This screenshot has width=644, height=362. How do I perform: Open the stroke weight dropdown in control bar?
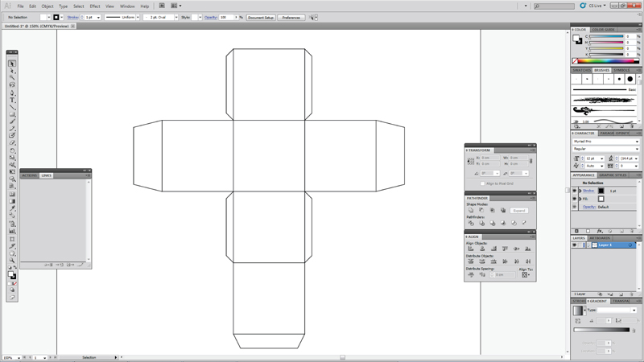tap(98, 17)
